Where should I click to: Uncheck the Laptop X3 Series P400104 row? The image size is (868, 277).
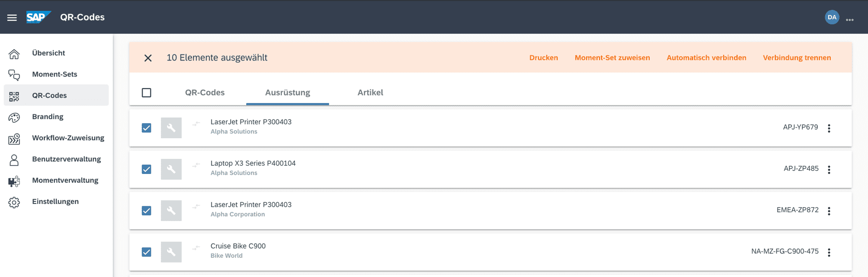click(146, 169)
